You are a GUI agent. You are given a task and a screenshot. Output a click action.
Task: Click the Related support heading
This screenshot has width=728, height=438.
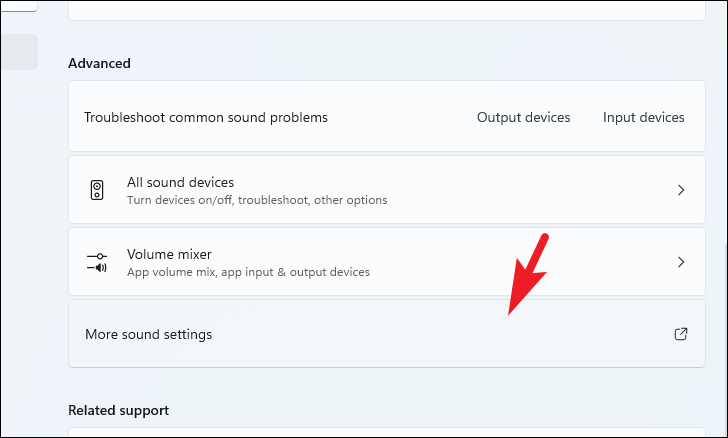pyautogui.click(x=118, y=411)
